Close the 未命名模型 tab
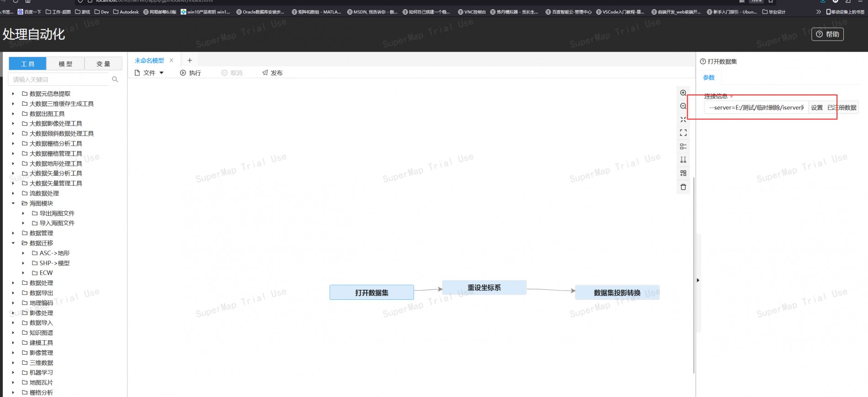Image resolution: width=868 pixels, height=397 pixels. pyautogui.click(x=171, y=60)
